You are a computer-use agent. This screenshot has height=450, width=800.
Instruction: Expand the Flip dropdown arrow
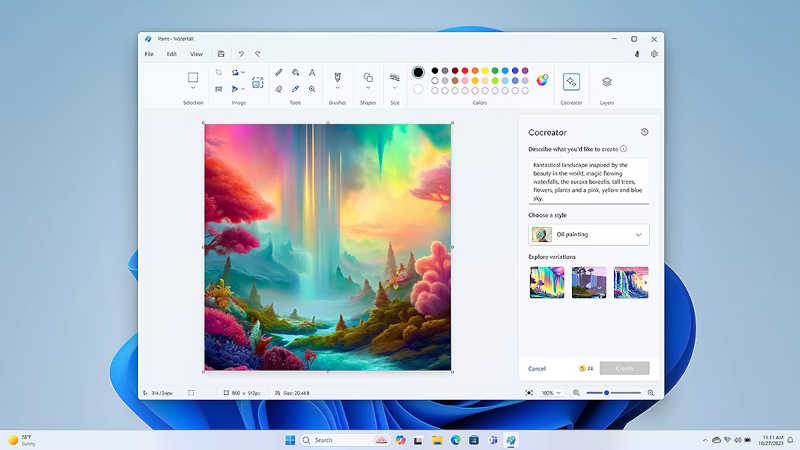[243, 89]
